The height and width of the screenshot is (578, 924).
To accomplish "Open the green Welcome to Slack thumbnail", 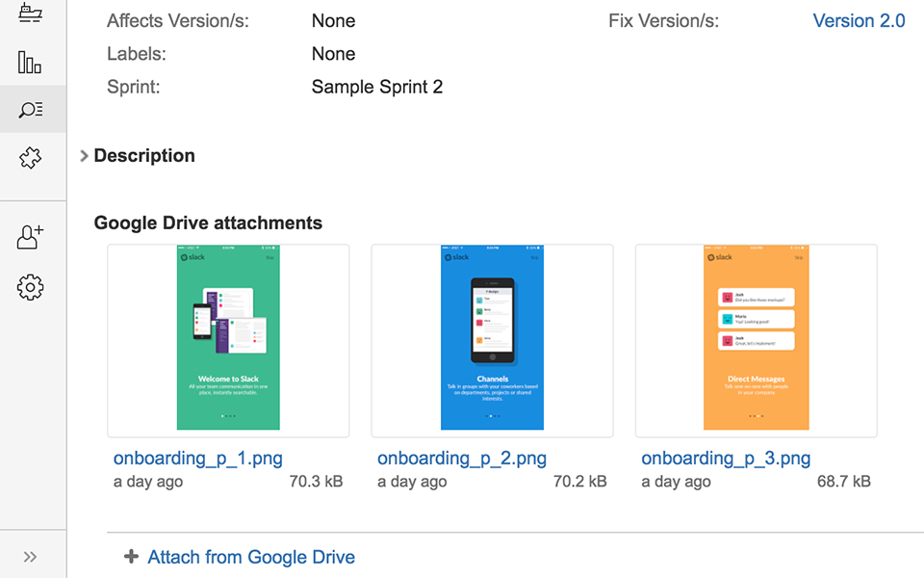I will click(x=228, y=341).
